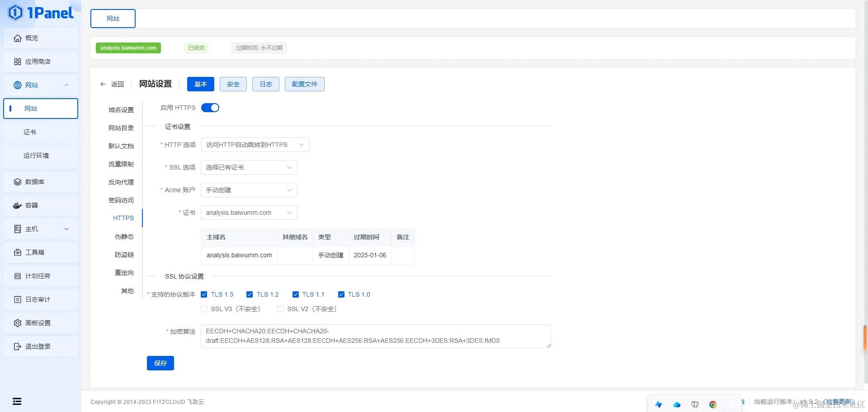The height and width of the screenshot is (412, 868).
Task: Open 其他 in settings menu
Action: click(x=127, y=291)
